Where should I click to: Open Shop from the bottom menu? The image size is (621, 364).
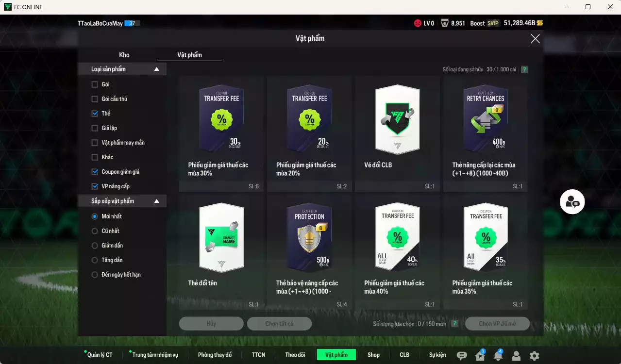373,355
